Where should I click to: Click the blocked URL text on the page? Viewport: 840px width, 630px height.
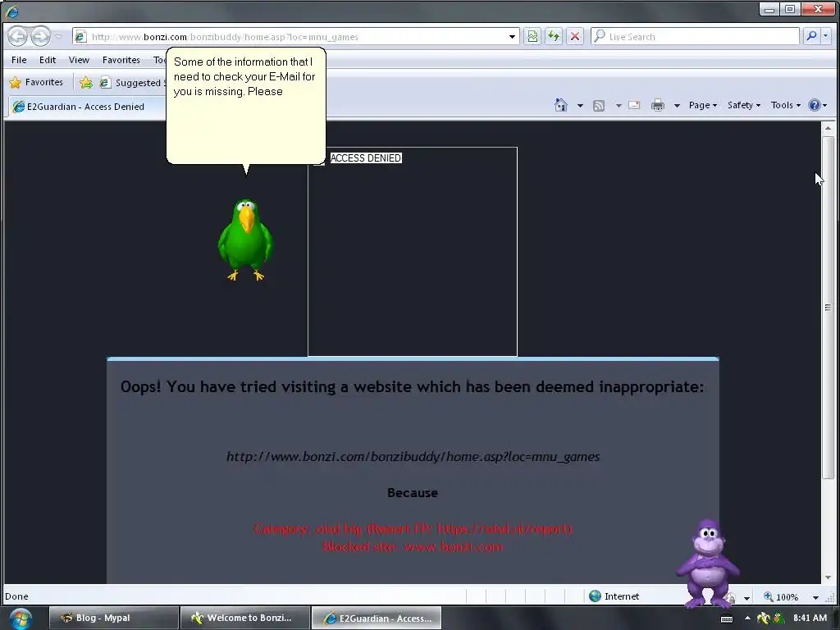click(x=413, y=456)
